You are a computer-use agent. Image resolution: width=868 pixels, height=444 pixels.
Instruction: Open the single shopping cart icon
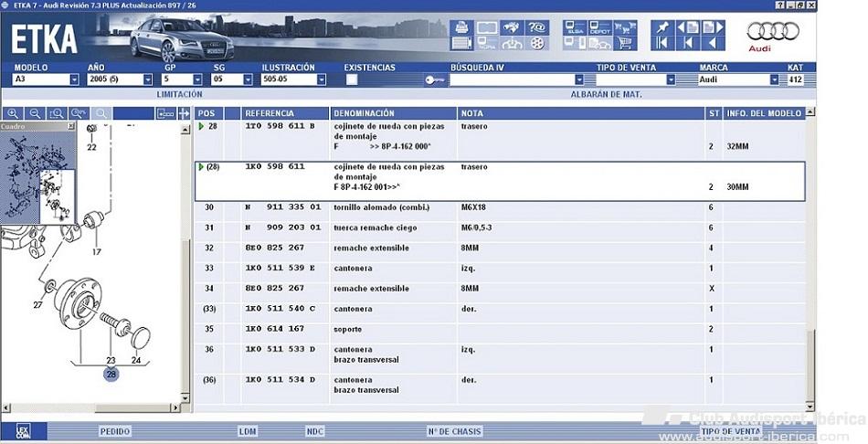tap(625, 44)
